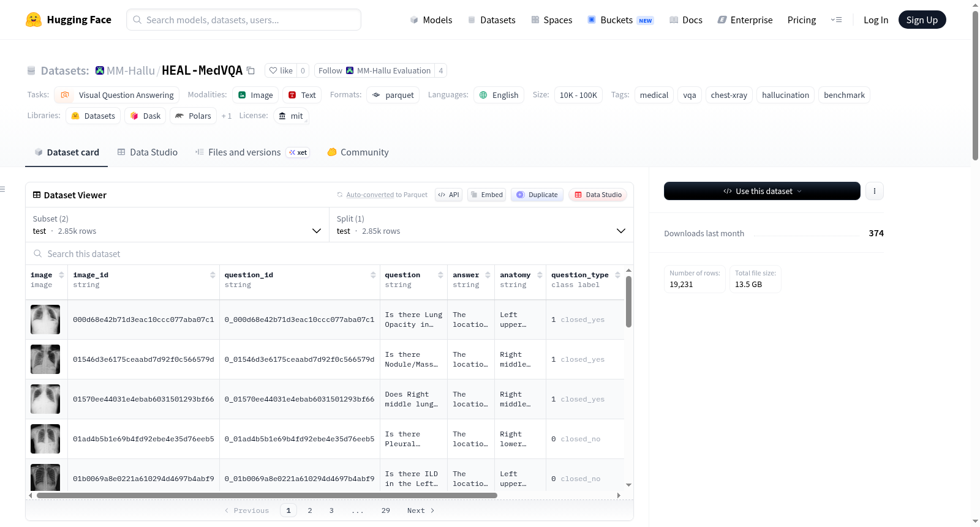The image size is (980, 527).
Task: Select the 10K - 100K size tag
Action: [x=578, y=95]
